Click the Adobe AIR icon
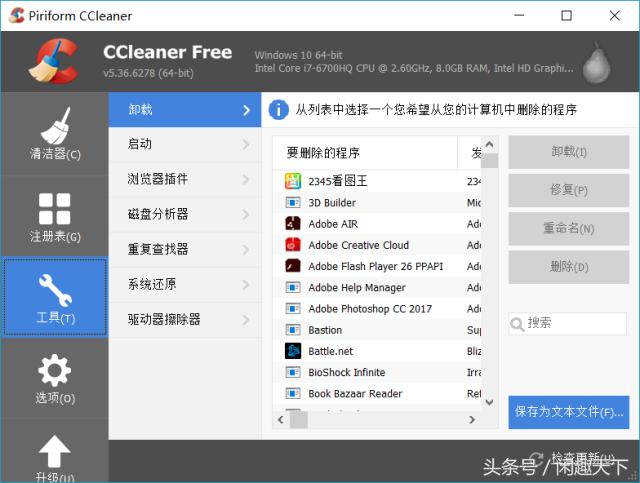Screen dimensions: 640x483 pos(293,224)
